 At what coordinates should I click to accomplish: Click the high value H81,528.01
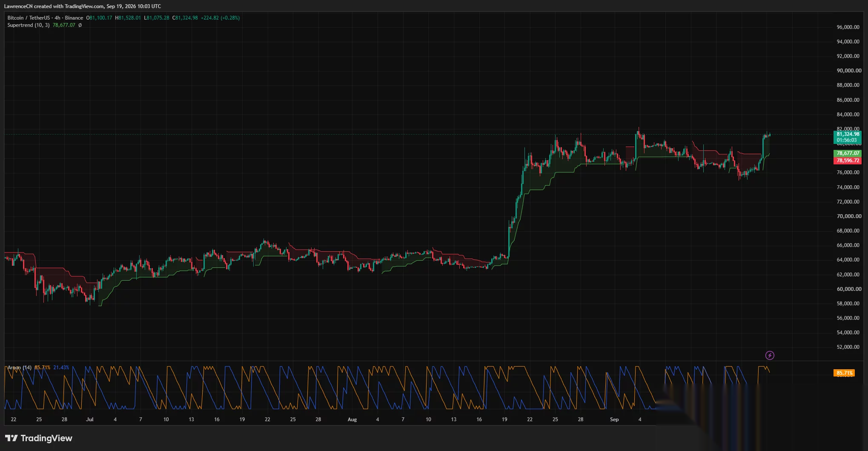(x=128, y=18)
